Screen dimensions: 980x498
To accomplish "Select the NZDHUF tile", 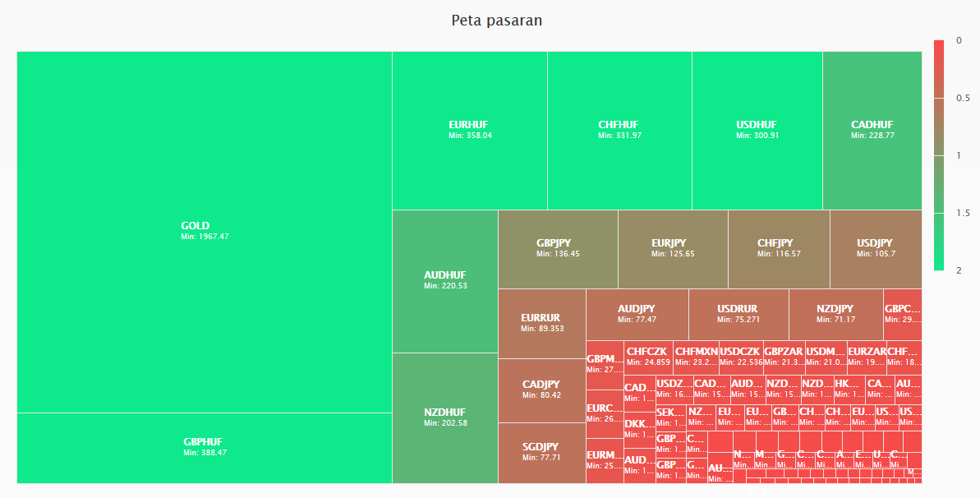I will pyautogui.click(x=445, y=418).
